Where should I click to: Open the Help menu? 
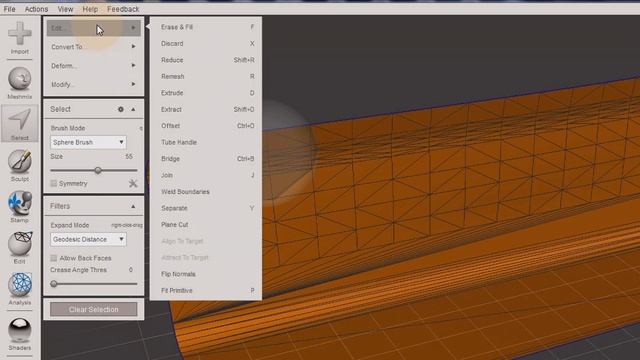pos(90,9)
